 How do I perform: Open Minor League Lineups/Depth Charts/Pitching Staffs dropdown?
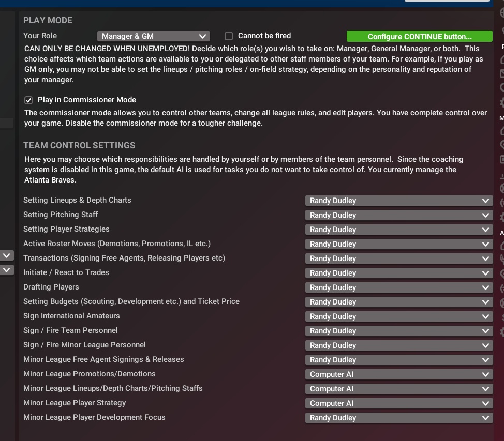[398, 389]
